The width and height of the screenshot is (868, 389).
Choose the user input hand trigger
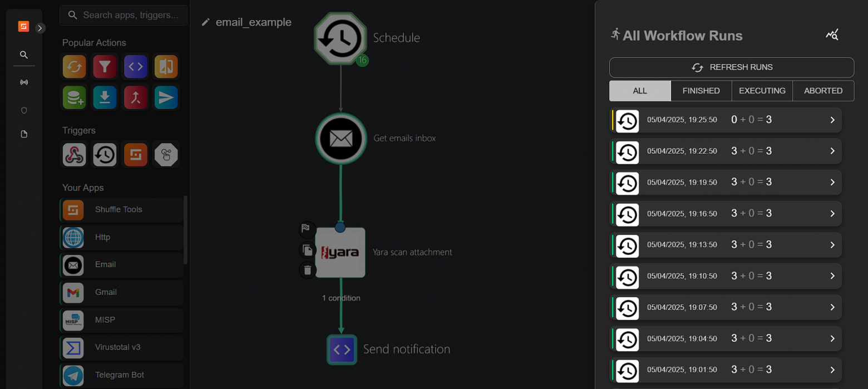166,155
